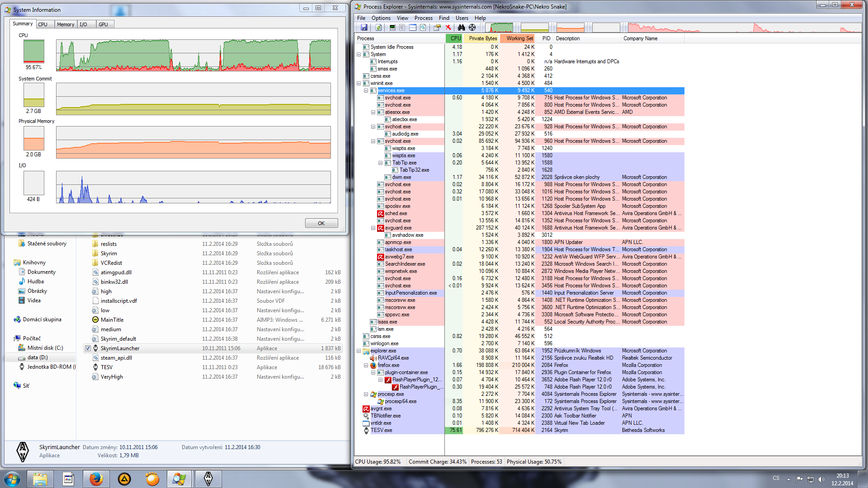Open System Information via the toolbar graph icon

(x=392, y=28)
